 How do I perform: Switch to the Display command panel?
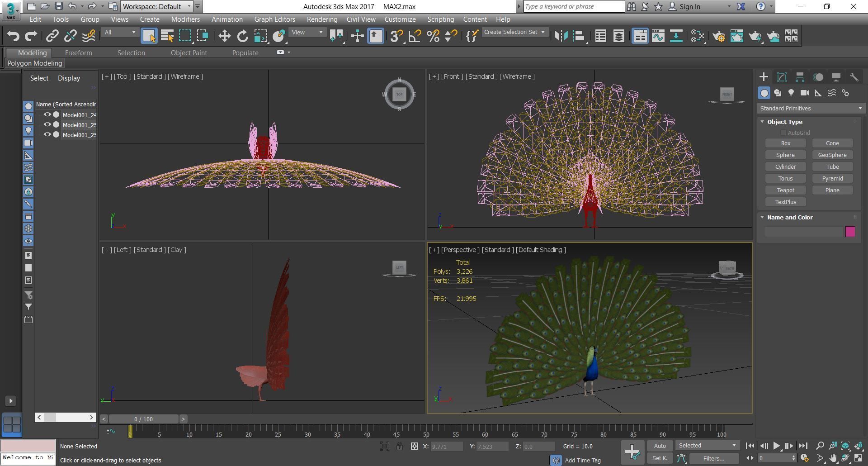[x=836, y=77]
